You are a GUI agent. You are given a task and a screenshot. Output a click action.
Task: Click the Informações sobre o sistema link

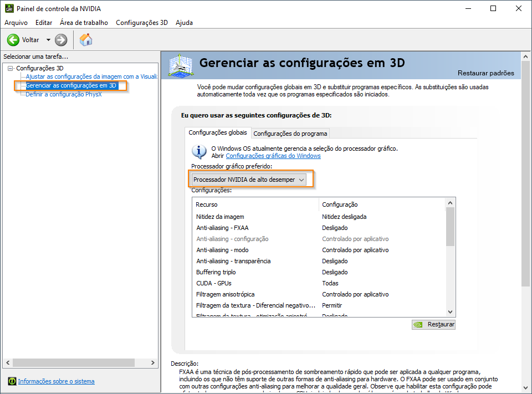pos(56,381)
